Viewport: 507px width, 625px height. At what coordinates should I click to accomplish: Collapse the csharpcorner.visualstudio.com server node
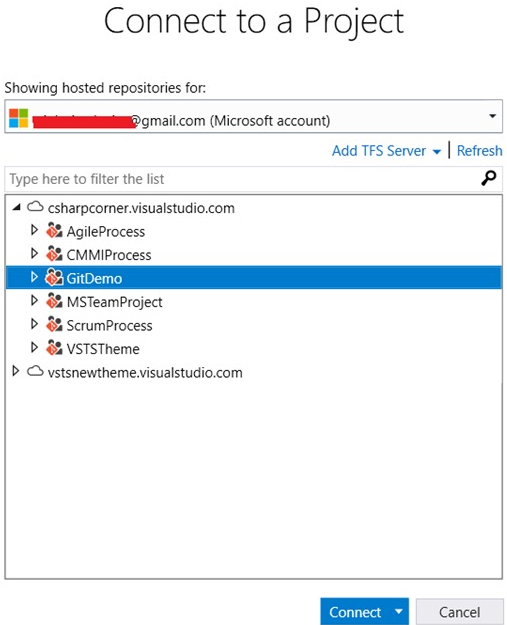point(16,207)
